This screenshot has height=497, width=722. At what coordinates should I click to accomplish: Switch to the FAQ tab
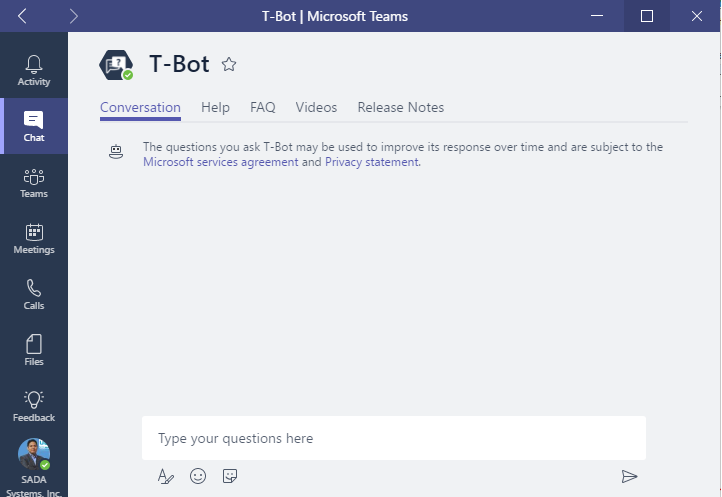click(262, 108)
